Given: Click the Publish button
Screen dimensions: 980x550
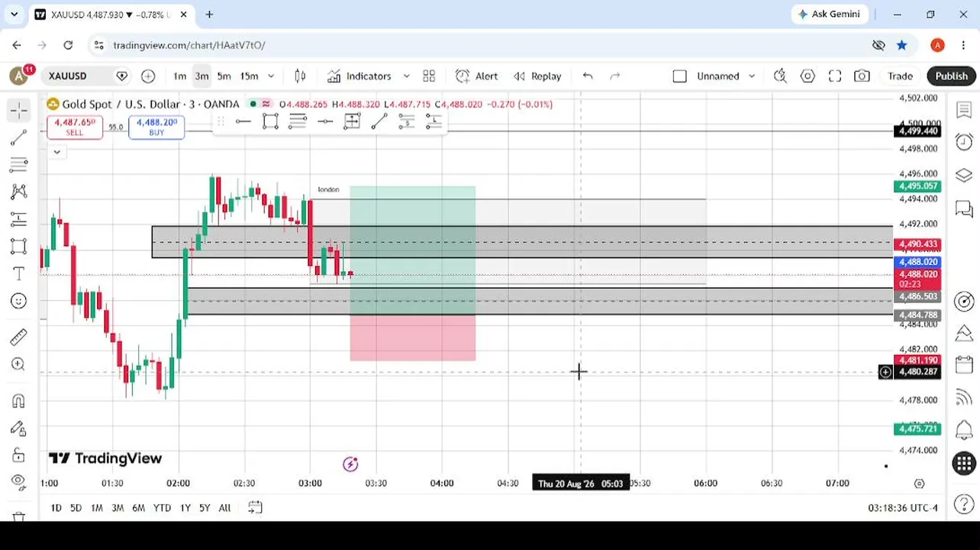Looking at the screenshot, I should pyautogui.click(x=951, y=76).
